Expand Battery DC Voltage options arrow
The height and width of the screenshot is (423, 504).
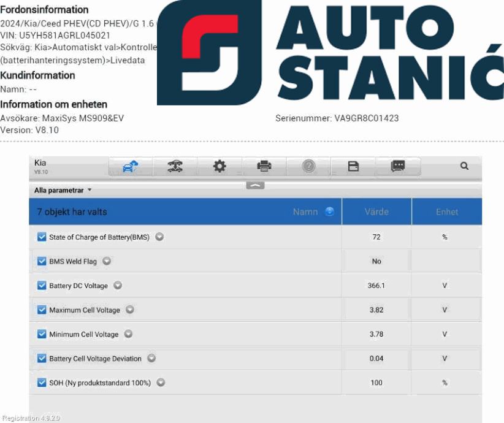click(118, 285)
